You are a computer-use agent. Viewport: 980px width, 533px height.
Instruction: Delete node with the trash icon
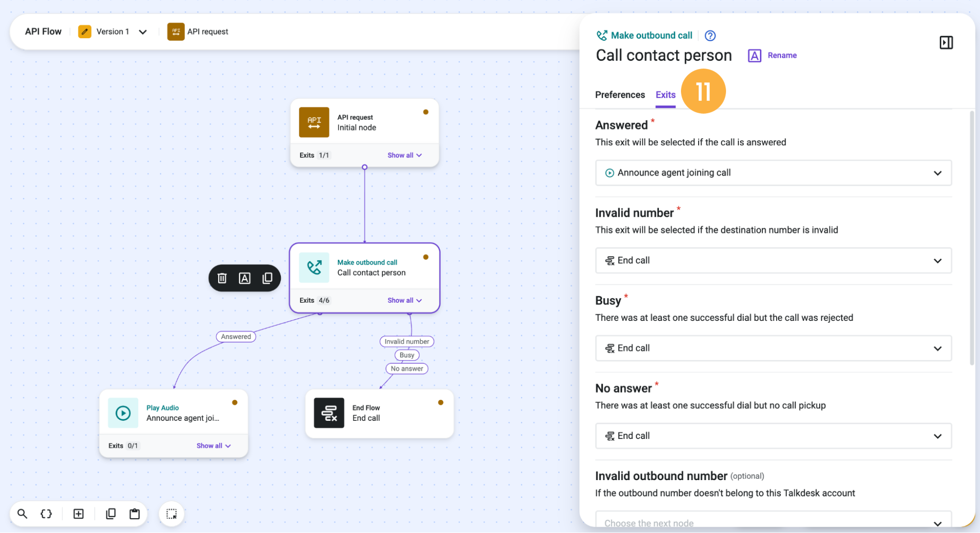(222, 278)
